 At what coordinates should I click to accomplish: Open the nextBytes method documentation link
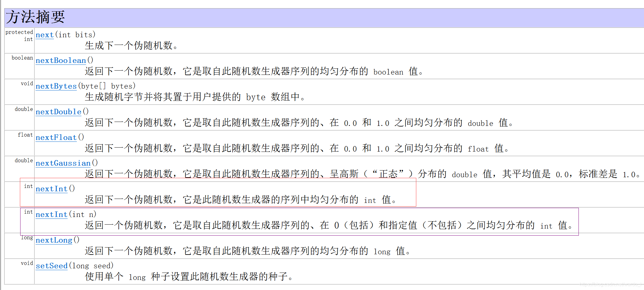(56, 86)
